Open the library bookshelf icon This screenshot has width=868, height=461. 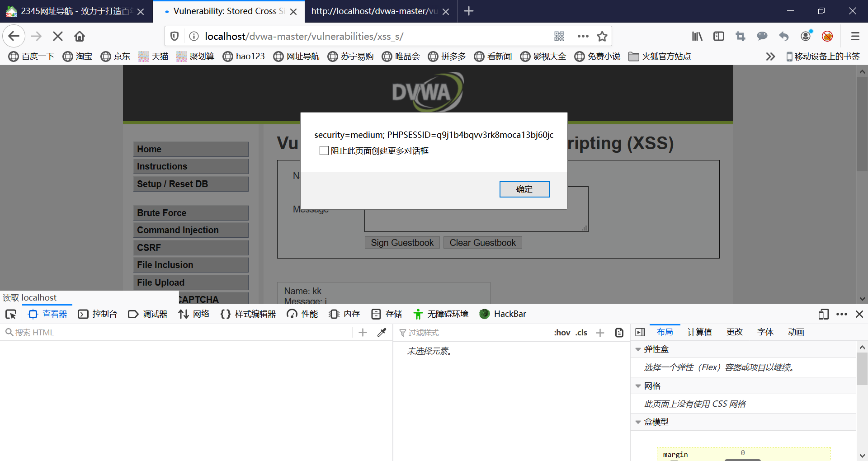(697, 36)
